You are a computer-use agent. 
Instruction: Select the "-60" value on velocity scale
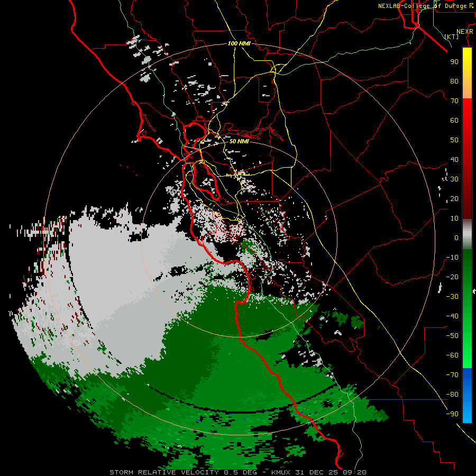(x=452, y=355)
